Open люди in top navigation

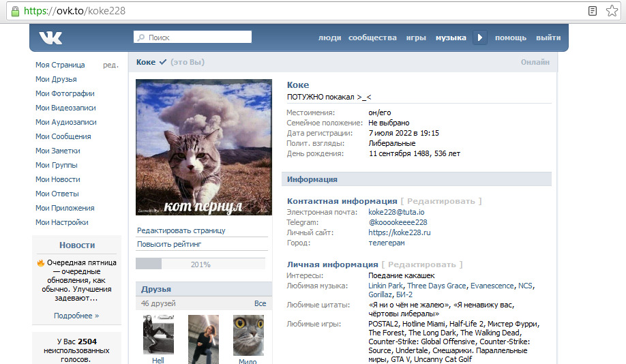point(329,37)
